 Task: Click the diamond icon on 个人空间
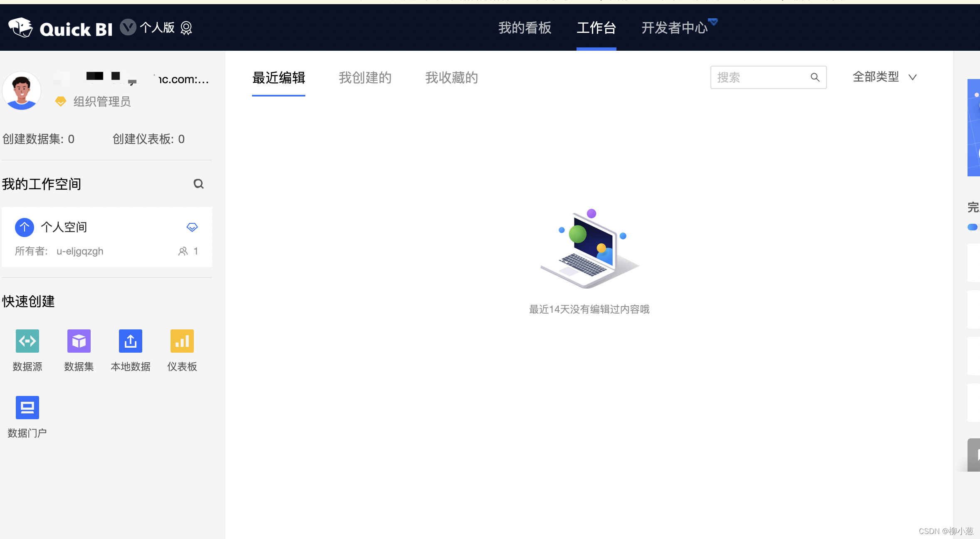(x=192, y=227)
